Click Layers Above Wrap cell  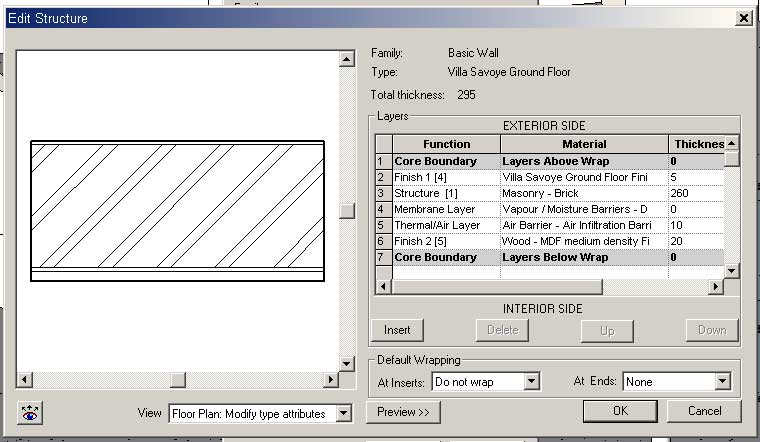(584, 161)
